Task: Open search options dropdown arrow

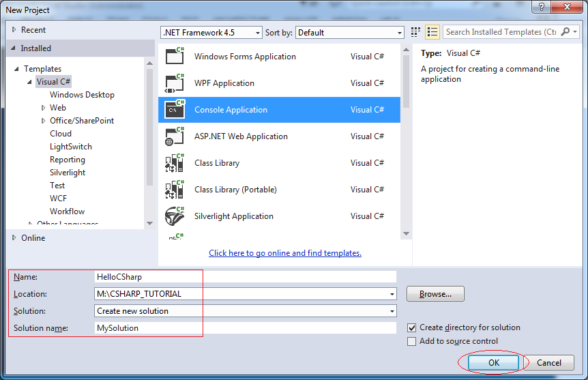Action: pyautogui.click(x=575, y=32)
